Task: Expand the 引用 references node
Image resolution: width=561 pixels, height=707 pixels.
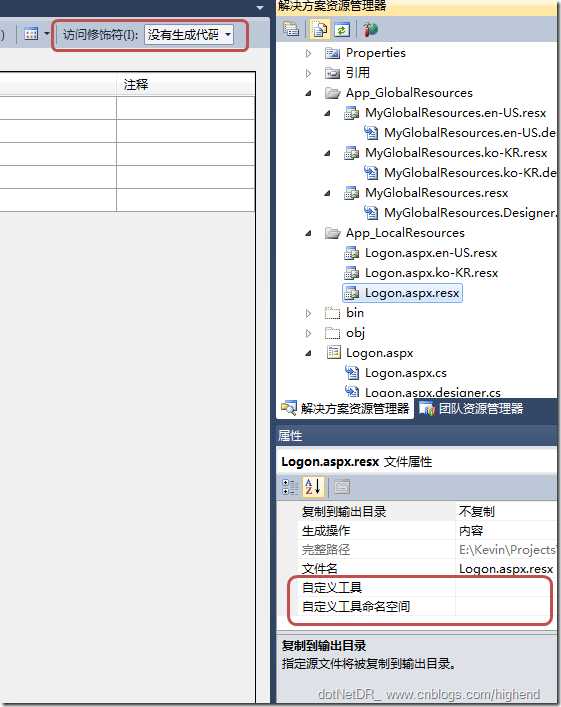Action: pyautogui.click(x=308, y=73)
